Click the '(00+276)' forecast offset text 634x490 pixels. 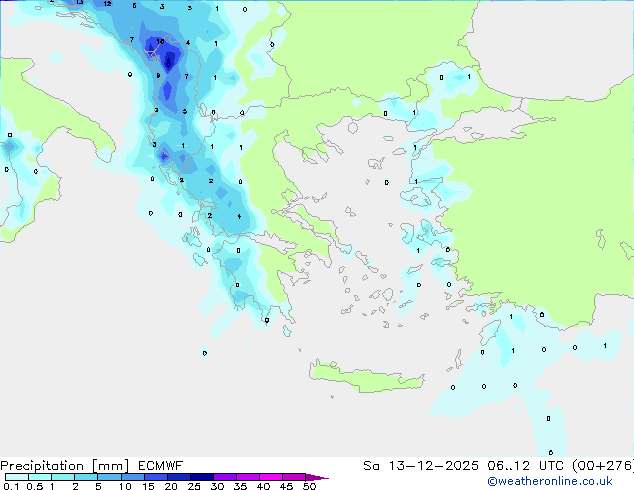point(603,466)
